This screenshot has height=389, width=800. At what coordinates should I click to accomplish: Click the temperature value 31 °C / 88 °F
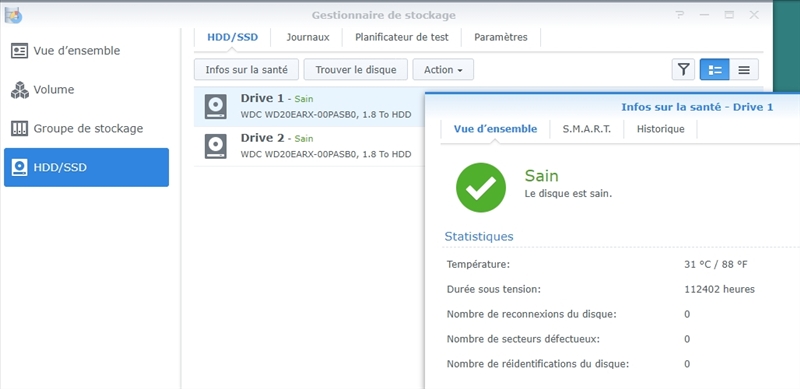[x=716, y=264]
